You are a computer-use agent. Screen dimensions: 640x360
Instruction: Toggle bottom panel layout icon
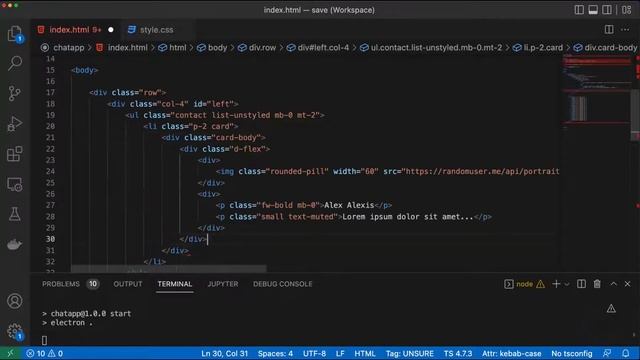593,10
